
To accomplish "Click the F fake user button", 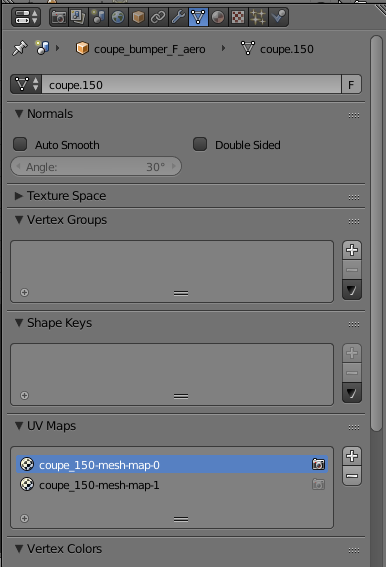I will [x=351, y=85].
